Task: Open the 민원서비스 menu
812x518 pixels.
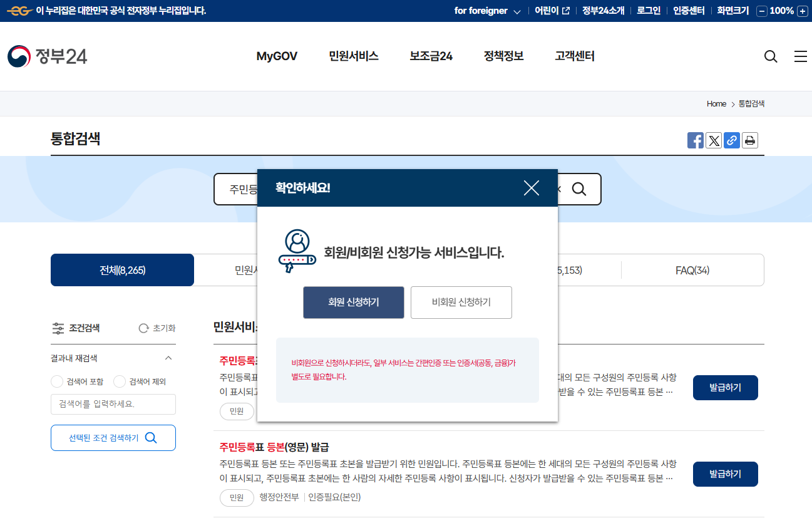Action: pyautogui.click(x=354, y=56)
